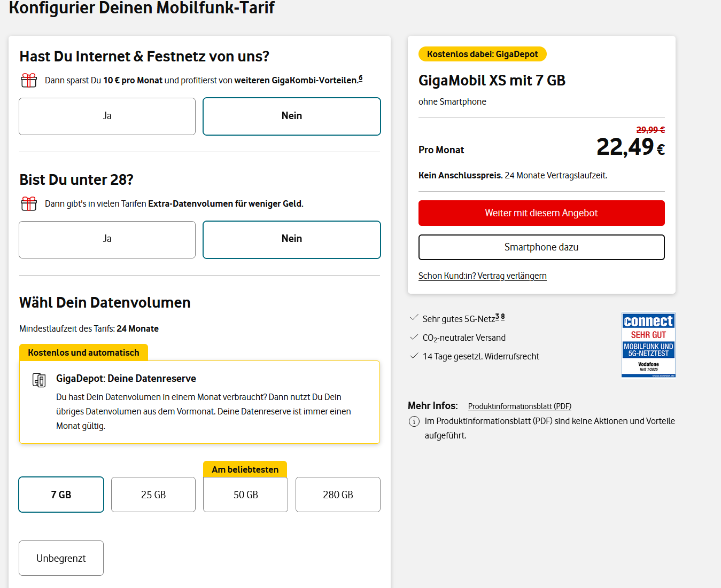Viewport: 721px width, 588px height.
Task: Click the GigaMobil XS mit 7 GB heading
Action: (492, 80)
